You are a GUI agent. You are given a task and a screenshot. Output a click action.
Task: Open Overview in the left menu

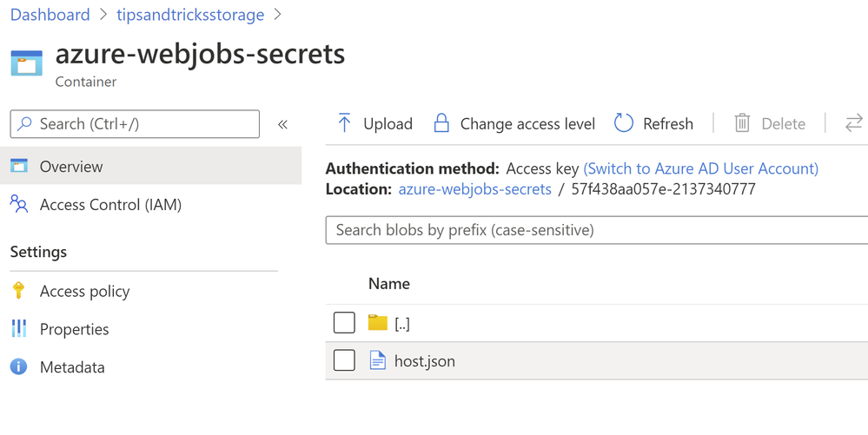71,167
